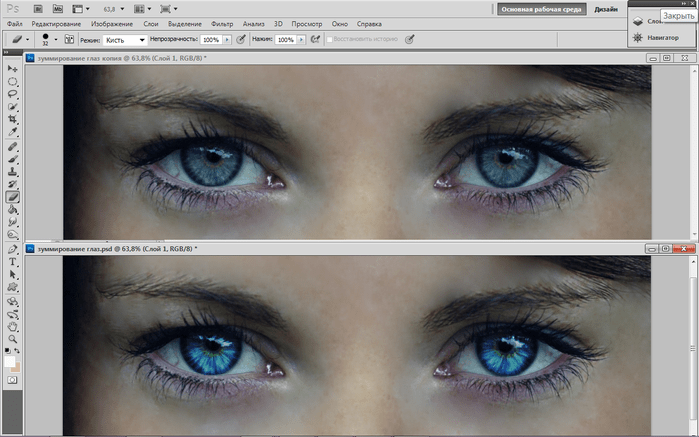
Task: Select the Paint Bucket tool
Action: click(12, 209)
